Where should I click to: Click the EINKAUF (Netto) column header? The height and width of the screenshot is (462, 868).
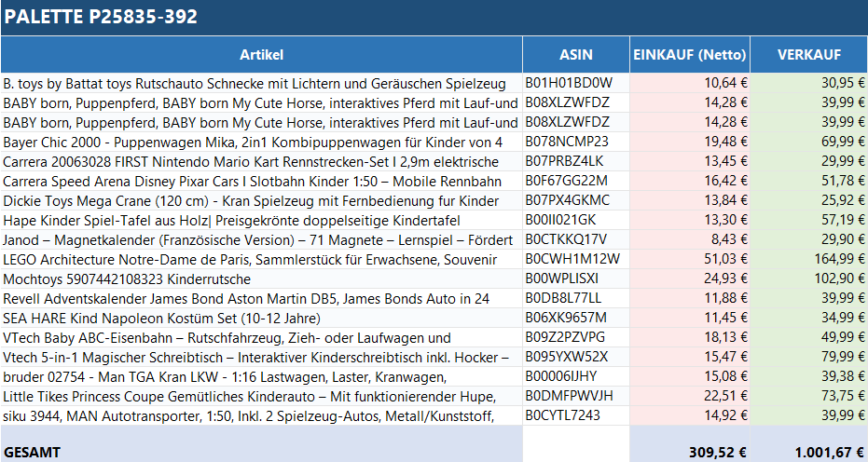[x=690, y=55]
